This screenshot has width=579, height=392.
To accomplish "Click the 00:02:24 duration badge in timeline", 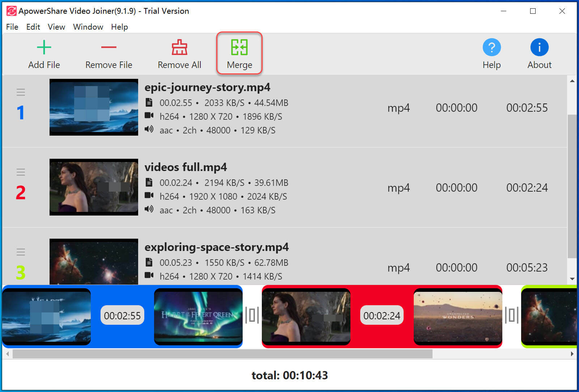I will click(382, 316).
